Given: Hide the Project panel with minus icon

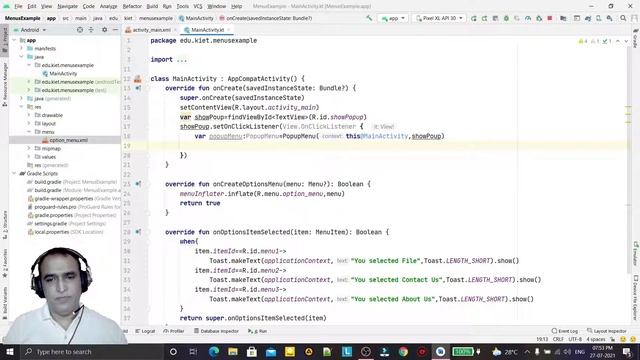Looking at the screenshot, I should tap(115, 30).
